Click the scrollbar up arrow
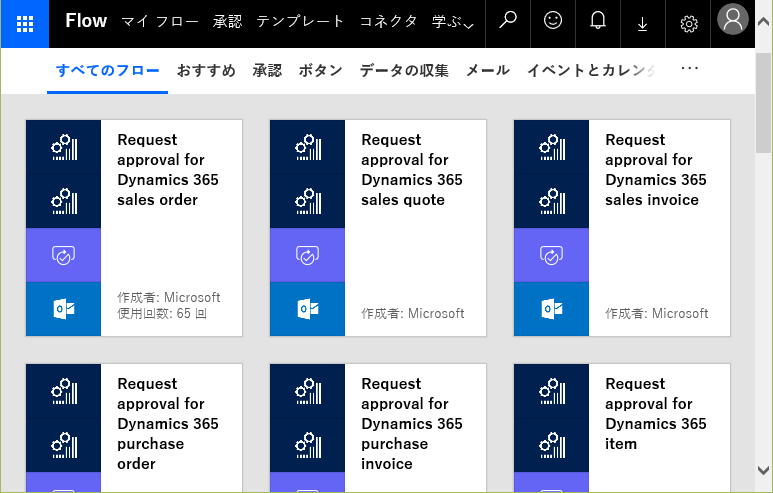773x493 pixels. coord(763,21)
